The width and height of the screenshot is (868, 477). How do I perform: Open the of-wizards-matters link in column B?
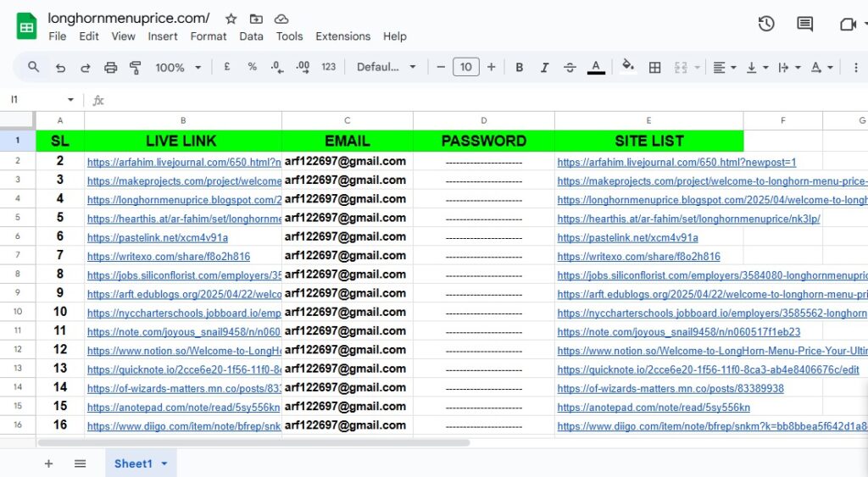[184, 389]
